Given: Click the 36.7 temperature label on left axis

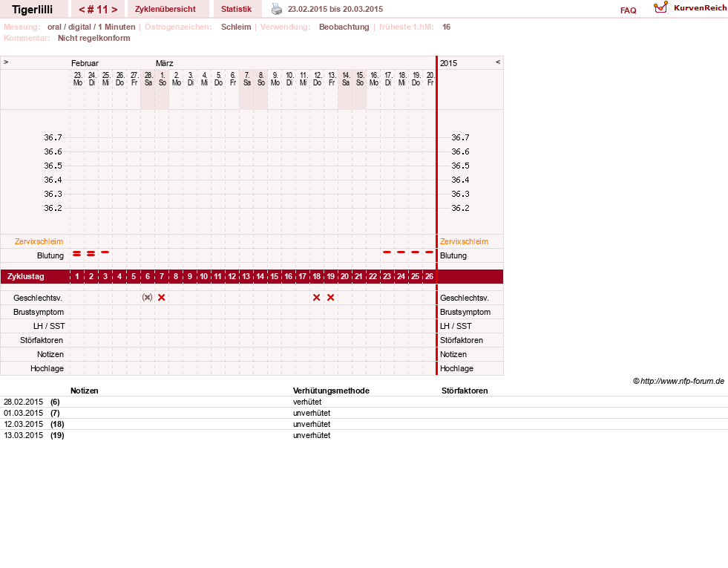Looking at the screenshot, I should (53, 137).
